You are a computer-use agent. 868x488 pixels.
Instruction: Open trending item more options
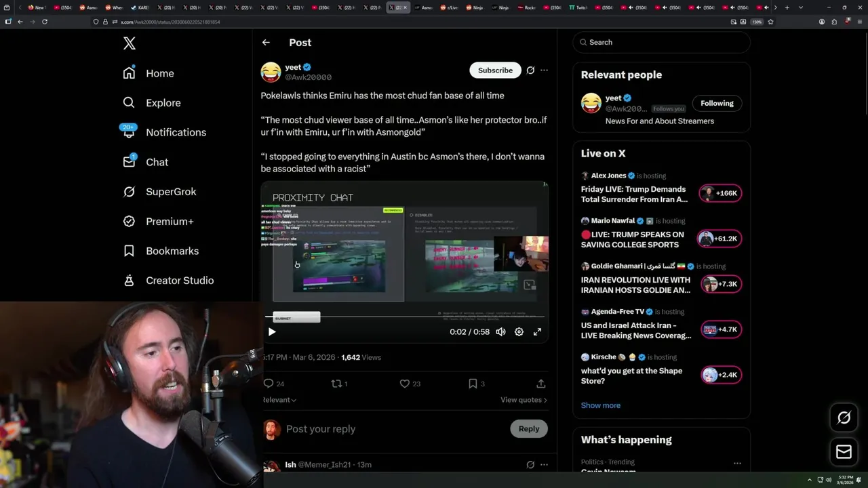737,464
